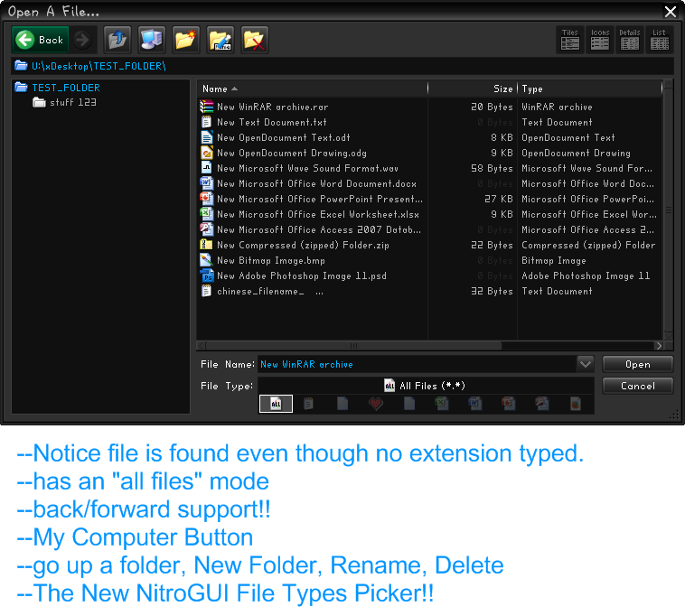Screen dimensions: 685x616
Task: Open the All Files type selector
Action: (x=426, y=386)
